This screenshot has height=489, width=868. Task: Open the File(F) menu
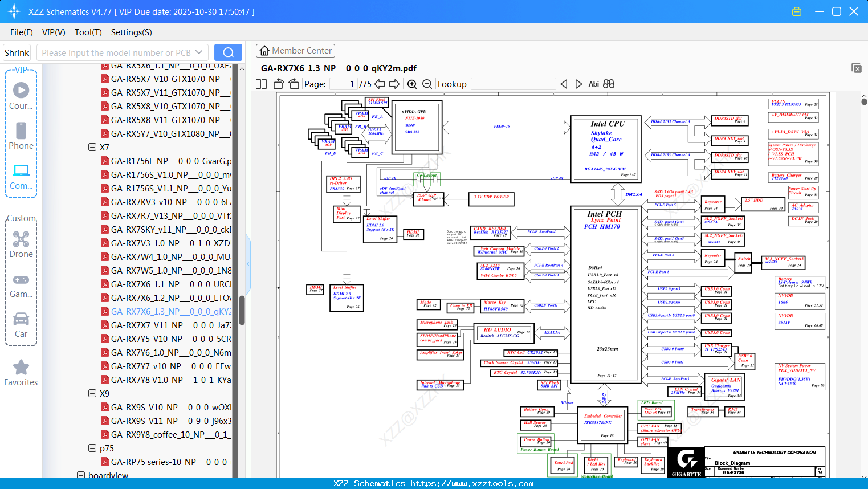22,32
